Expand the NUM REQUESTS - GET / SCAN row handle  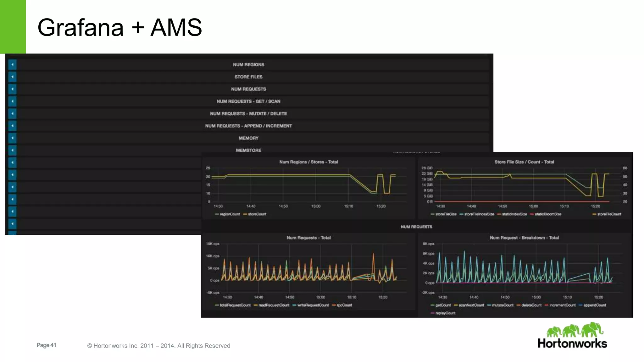coord(12,101)
